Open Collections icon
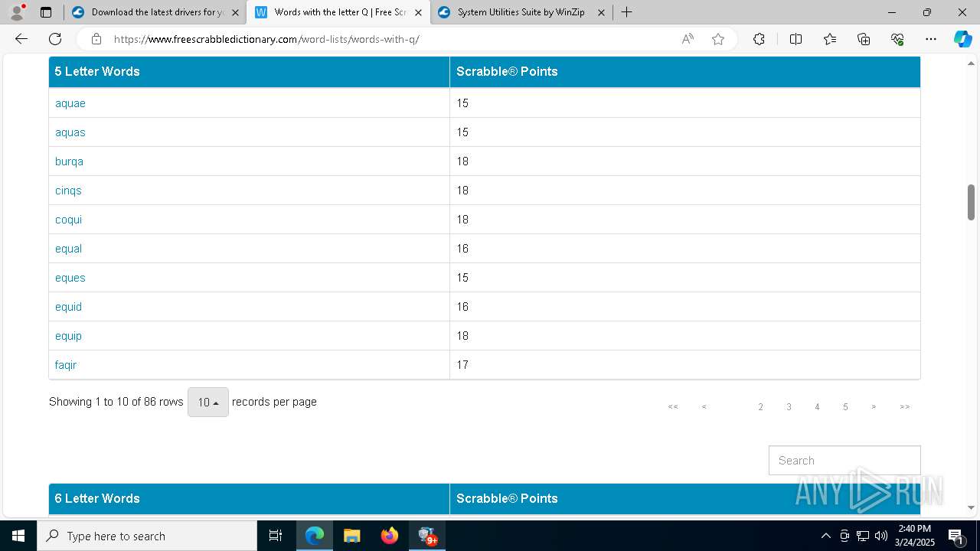This screenshot has height=551, width=980. (x=864, y=39)
